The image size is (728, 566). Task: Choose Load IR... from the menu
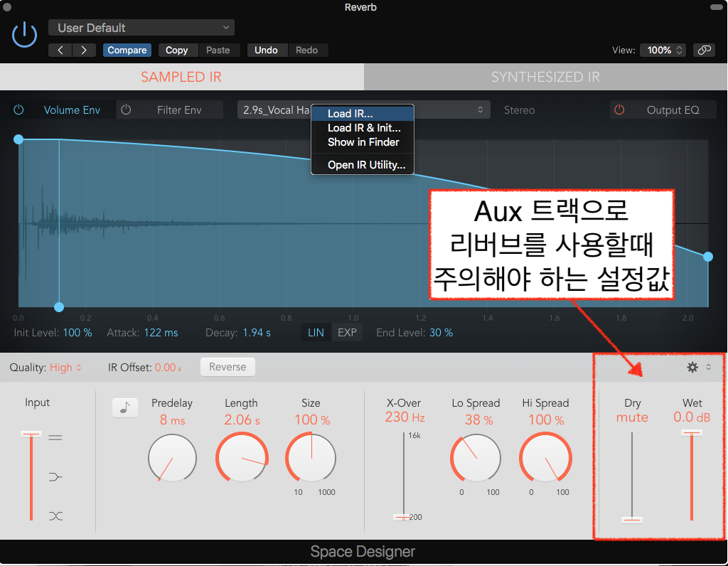pyautogui.click(x=362, y=114)
